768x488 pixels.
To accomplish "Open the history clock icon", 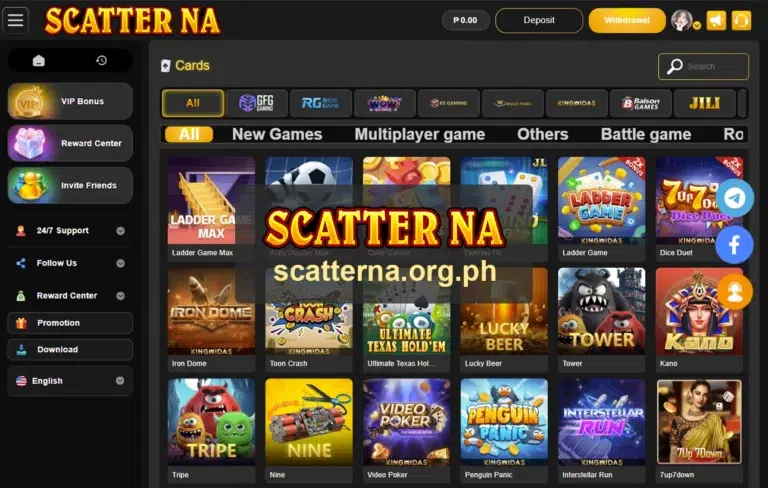I will coord(101,60).
